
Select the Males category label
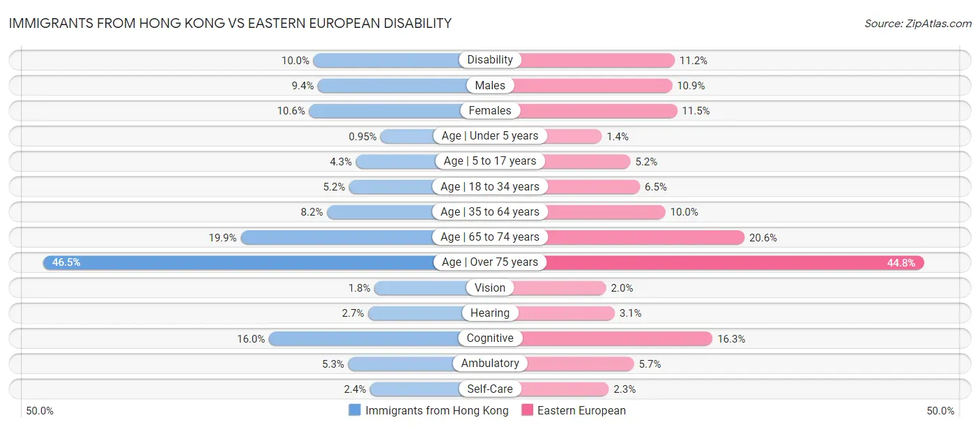[490, 85]
